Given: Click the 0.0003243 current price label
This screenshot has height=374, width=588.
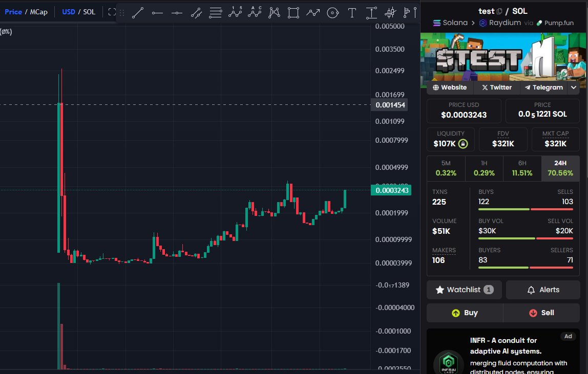Looking at the screenshot, I should pyautogui.click(x=391, y=190).
